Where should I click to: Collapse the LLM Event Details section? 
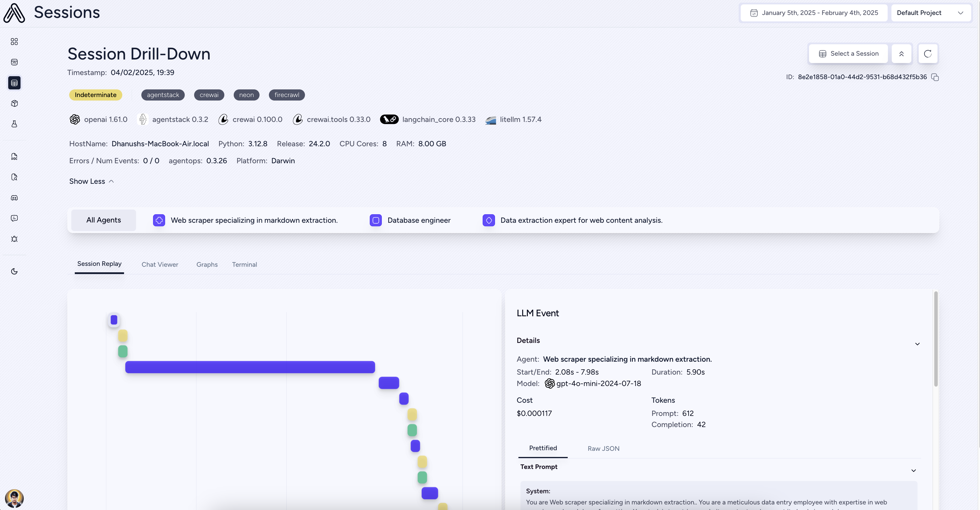(917, 344)
